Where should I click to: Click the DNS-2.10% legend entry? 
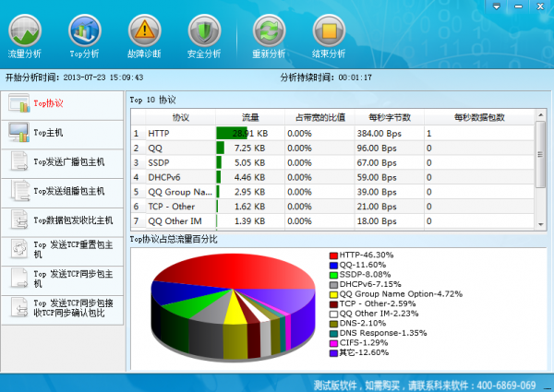pos(358,323)
